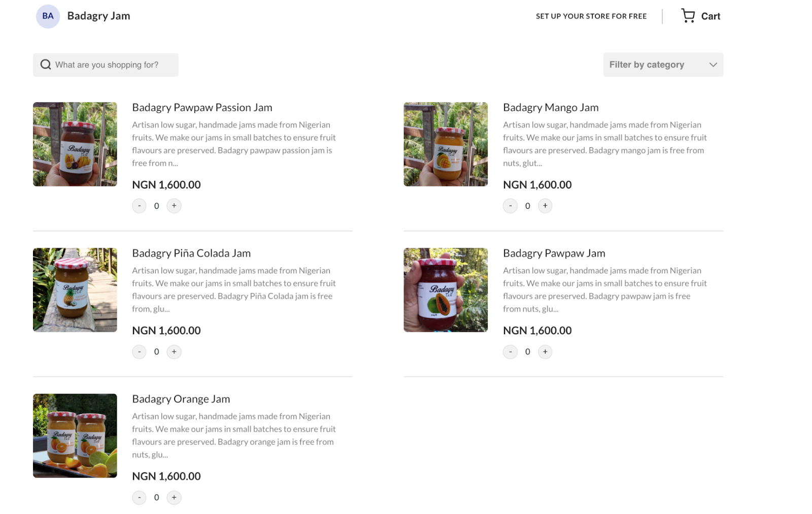The image size is (812, 514).
Task: Click the search magnifier icon
Action: (46, 65)
